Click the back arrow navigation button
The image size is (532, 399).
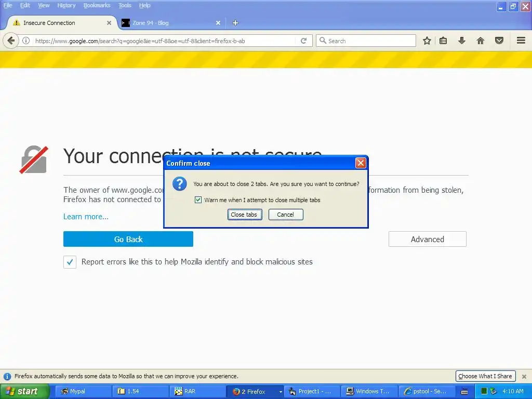pyautogui.click(x=11, y=41)
